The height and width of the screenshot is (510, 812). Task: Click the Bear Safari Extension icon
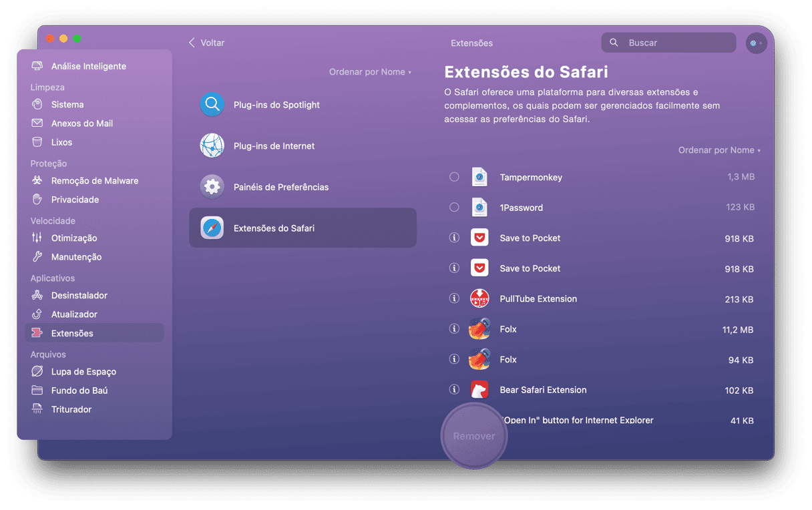[479, 390]
